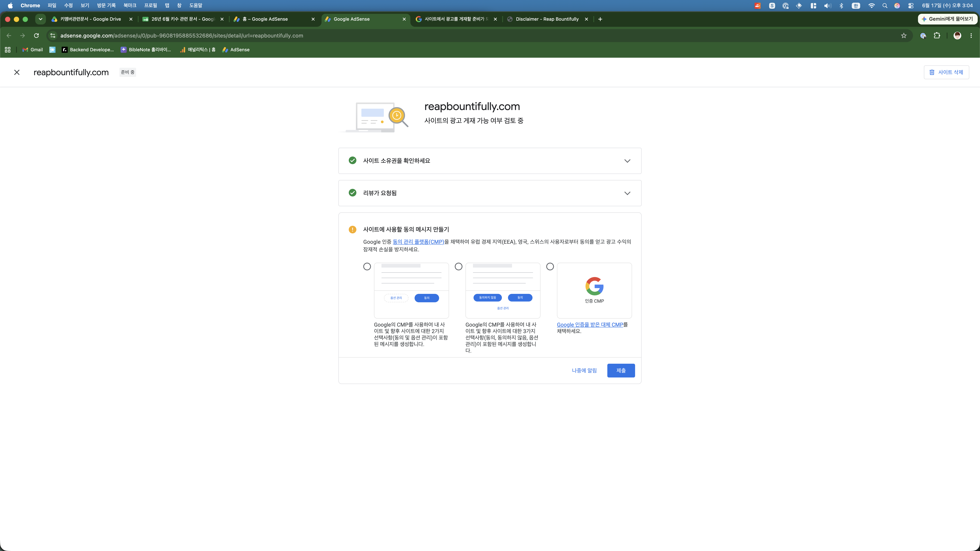Click the browser forward arrow
The image size is (980, 551).
tap(22, 36)
